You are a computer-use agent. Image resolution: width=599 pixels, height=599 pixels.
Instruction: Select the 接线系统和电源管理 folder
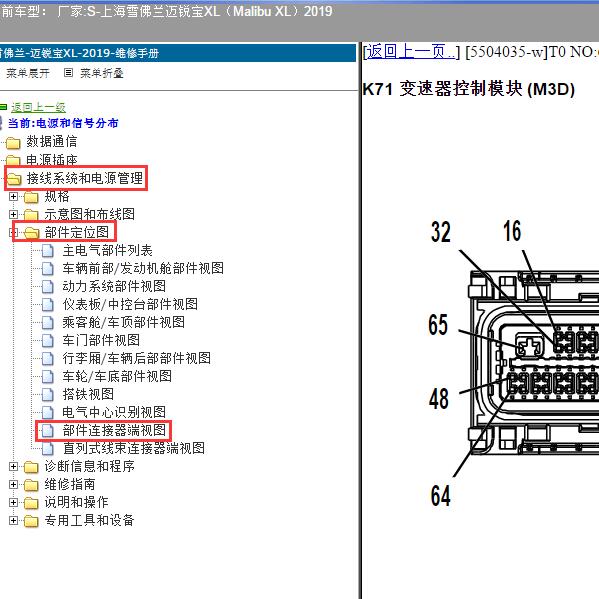point(84,178)
